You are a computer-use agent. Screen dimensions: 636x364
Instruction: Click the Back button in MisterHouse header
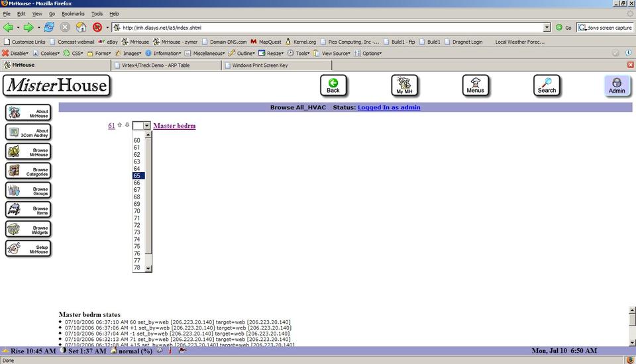(x=333, y=85)
